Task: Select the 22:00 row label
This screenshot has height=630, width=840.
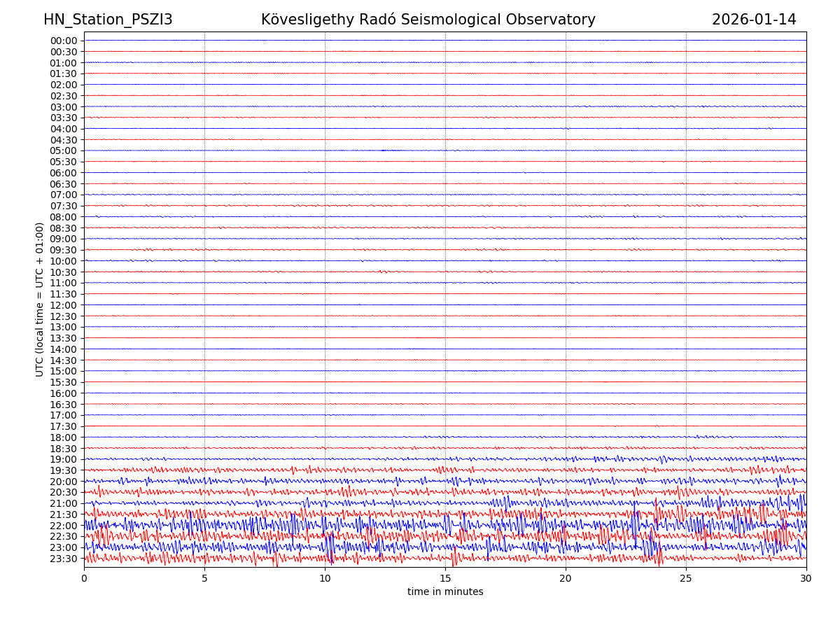Action: [64, 526]
